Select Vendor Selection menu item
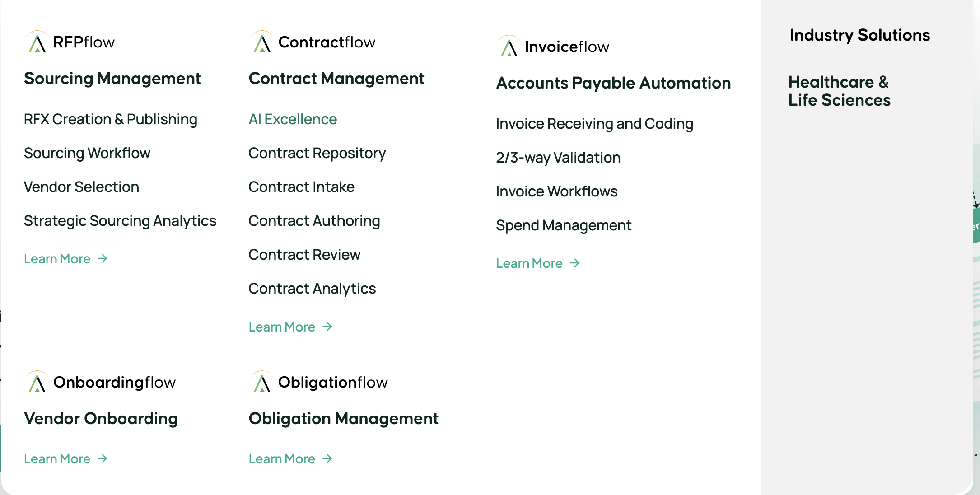 (81, 187)
